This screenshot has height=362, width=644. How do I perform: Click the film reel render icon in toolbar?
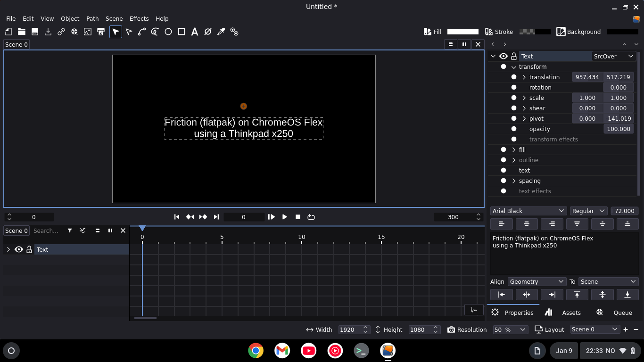coord(74,32)
